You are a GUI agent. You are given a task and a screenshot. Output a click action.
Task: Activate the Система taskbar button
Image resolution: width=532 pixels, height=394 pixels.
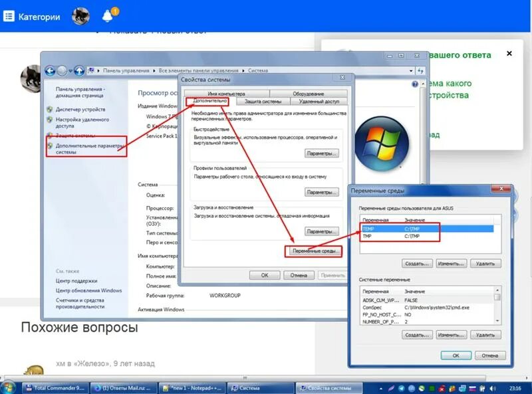point(260,388)
